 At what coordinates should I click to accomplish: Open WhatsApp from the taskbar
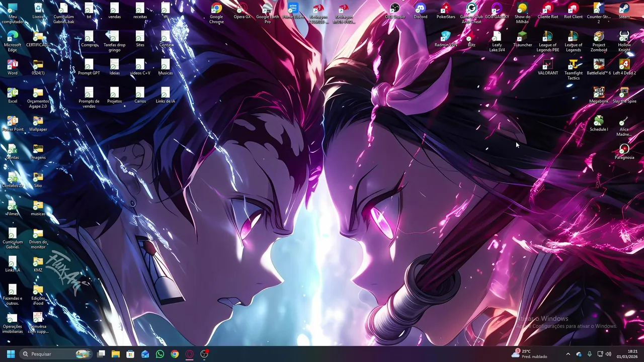pyautogui.click(x=160, y=354)
